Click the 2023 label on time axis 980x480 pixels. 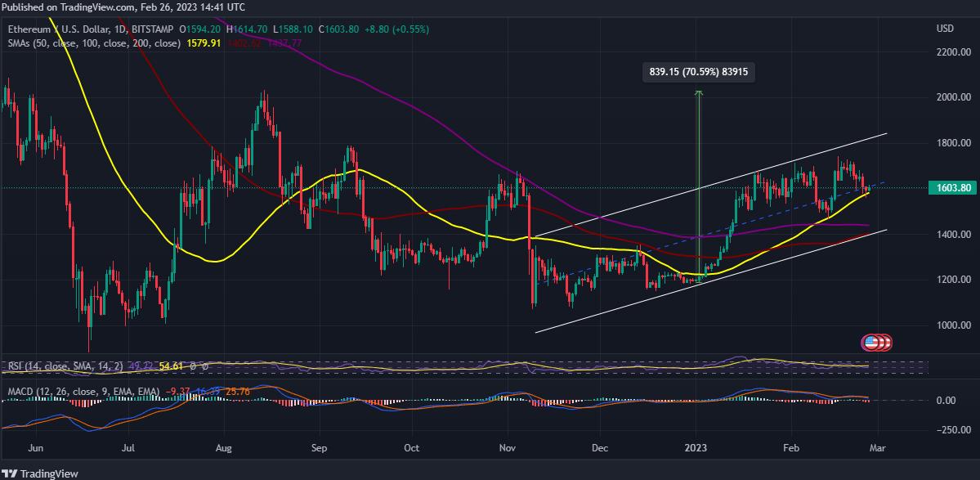tap(696, 448)
